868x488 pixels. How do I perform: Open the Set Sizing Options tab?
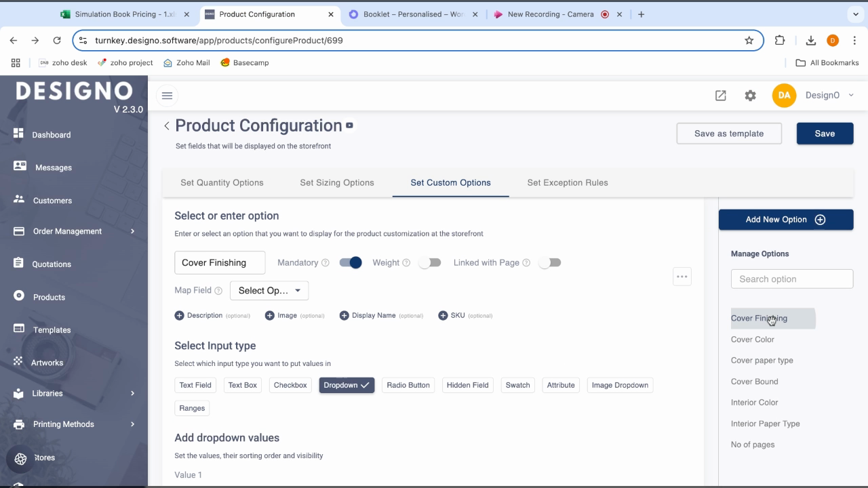coord(337,182)
